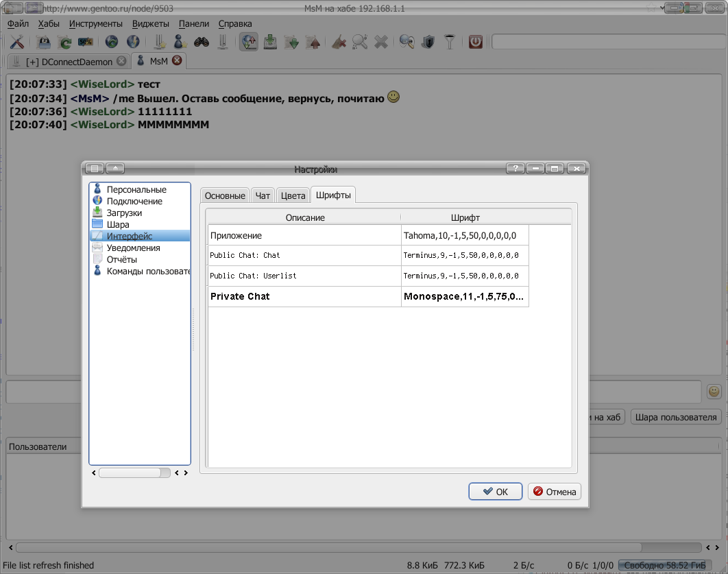Select Уведомления in settings sidebar
728x574 pixels.
(x=140, y=248)
